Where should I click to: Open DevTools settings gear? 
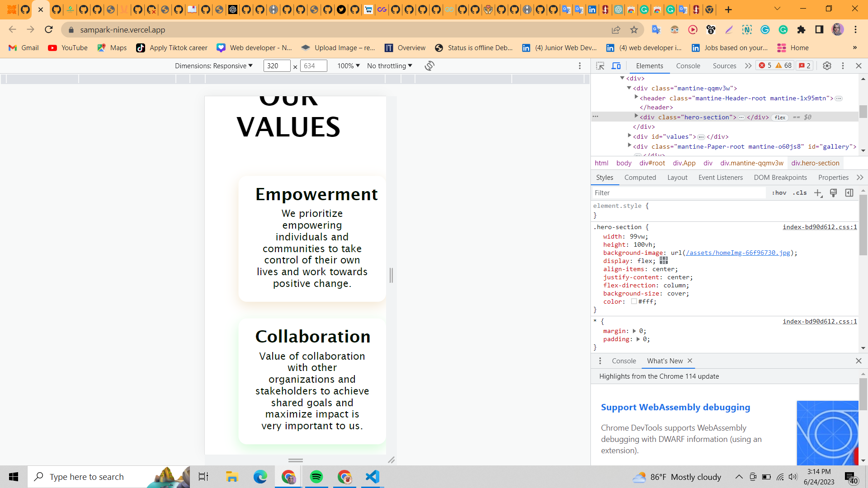(x=827, y=66)
